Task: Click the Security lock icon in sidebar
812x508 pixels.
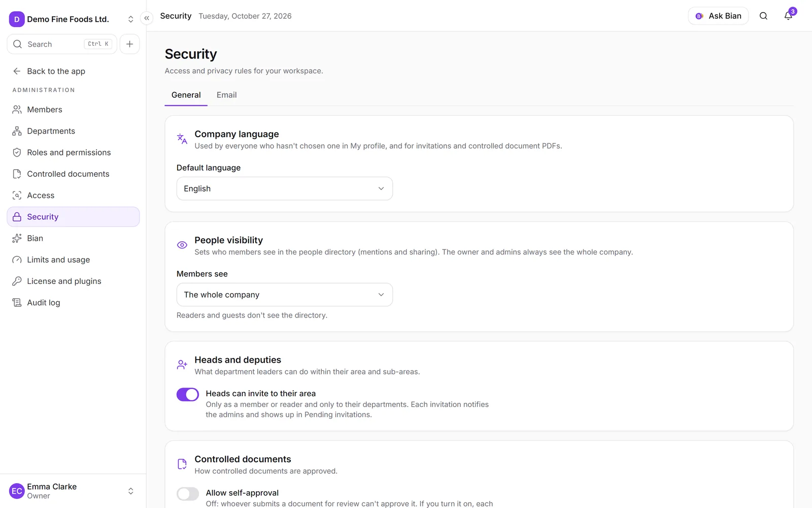Action: [x=17, y=217]
